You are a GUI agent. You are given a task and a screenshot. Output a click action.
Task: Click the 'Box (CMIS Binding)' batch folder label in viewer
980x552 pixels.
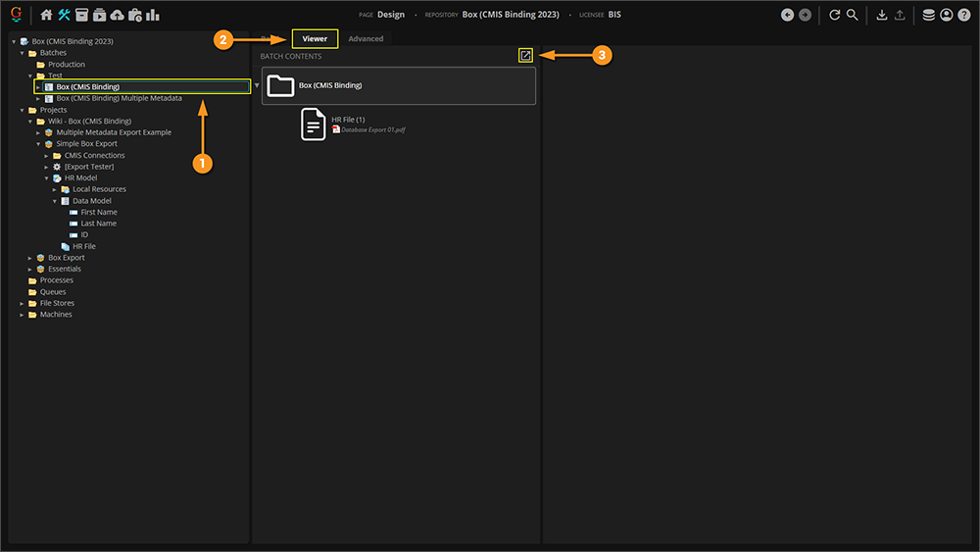[x=330, y=85]
